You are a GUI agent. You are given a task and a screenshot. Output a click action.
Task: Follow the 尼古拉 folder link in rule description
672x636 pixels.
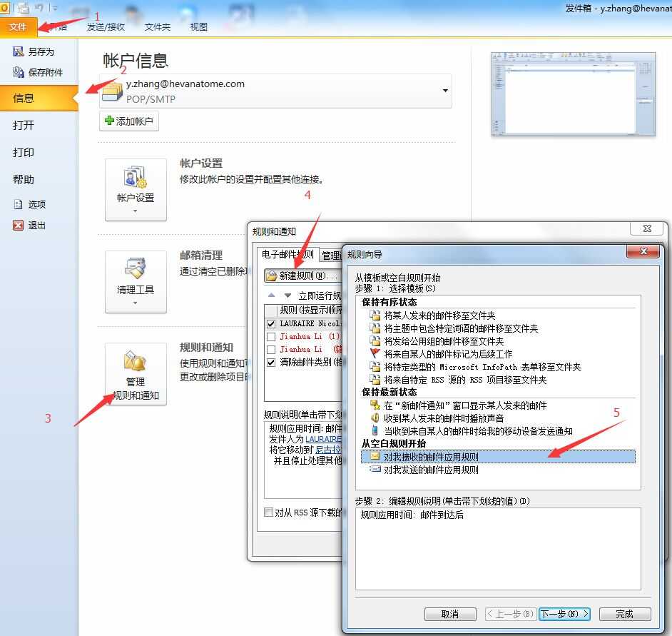click(x=328, y=450)
